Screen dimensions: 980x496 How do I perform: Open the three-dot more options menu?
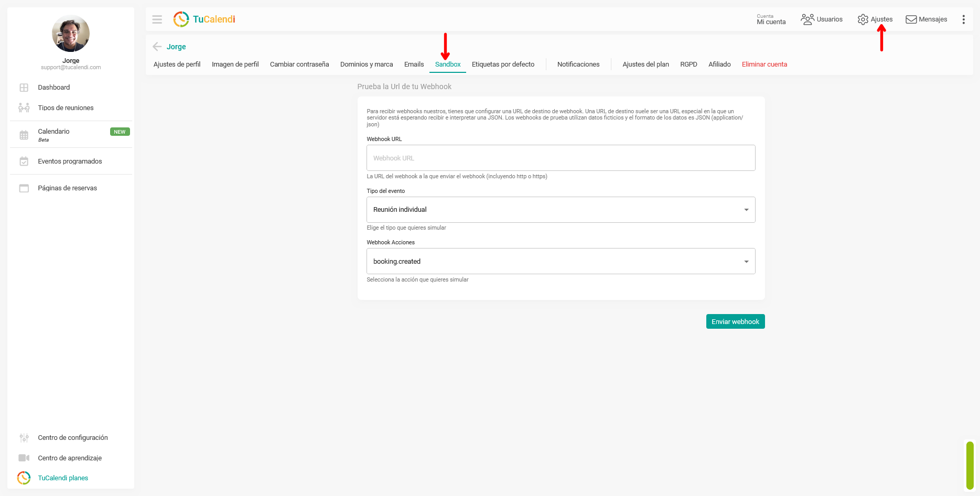coord(963,19)
